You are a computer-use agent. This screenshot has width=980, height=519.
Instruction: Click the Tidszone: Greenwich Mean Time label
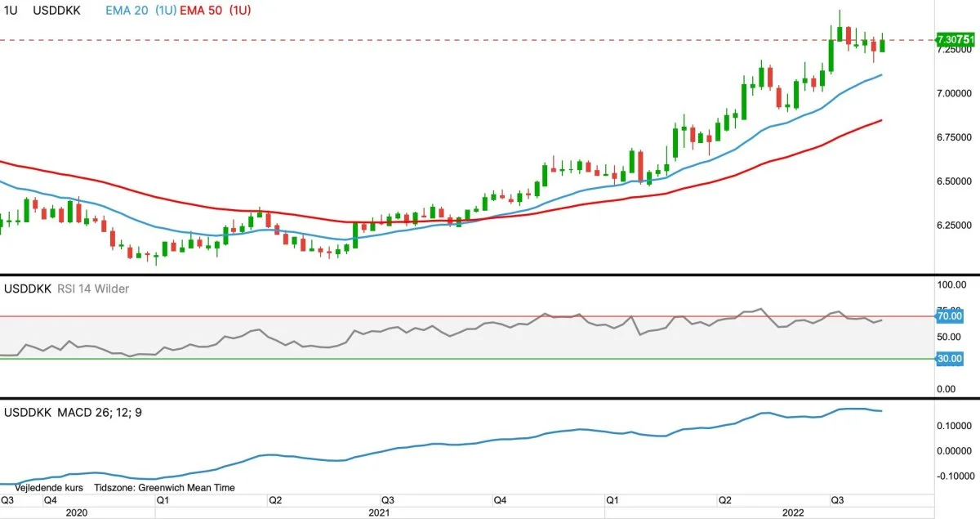pos(165,487)
